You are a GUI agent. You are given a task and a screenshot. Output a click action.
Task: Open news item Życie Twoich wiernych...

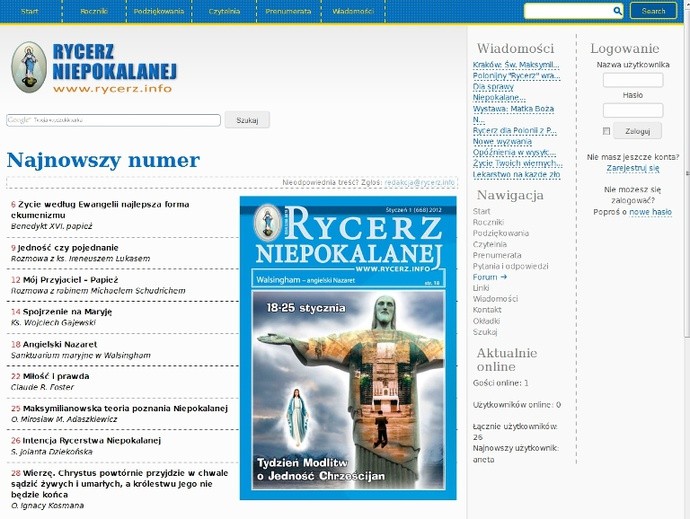518,163
